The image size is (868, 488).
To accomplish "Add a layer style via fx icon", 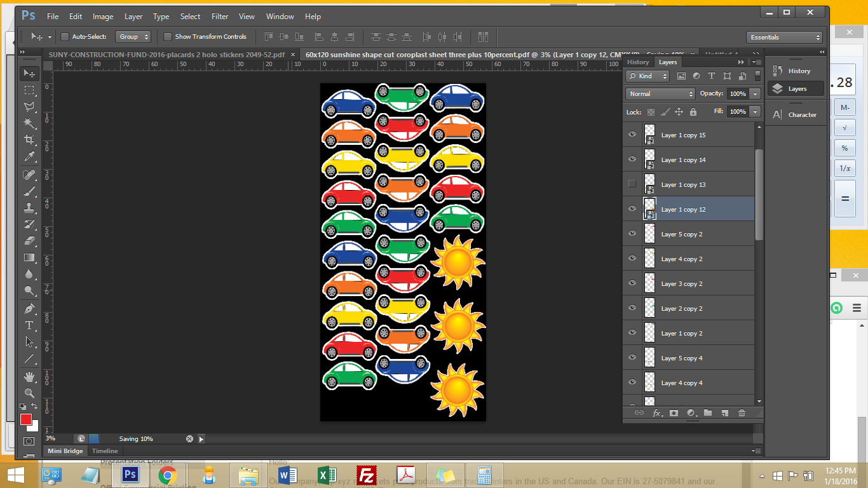I will coord(657,413).
